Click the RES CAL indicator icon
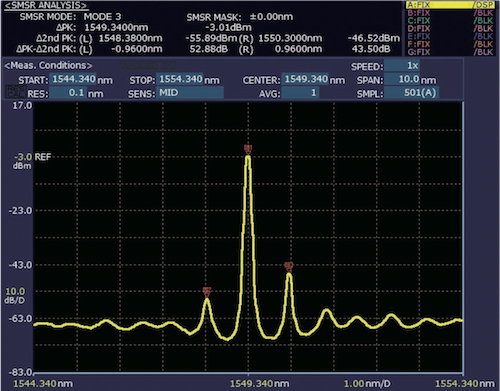The image size is (500, 391). point(15,92)
